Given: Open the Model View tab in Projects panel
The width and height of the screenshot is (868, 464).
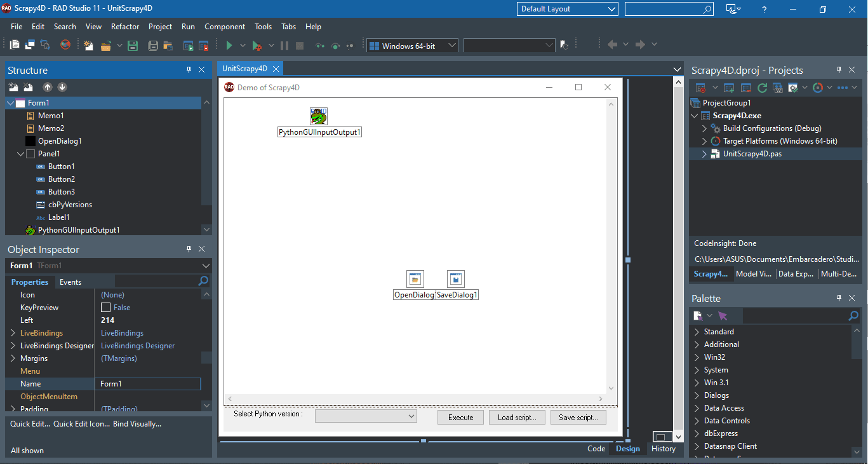Looking at the screenshot, I should (754, 274).
